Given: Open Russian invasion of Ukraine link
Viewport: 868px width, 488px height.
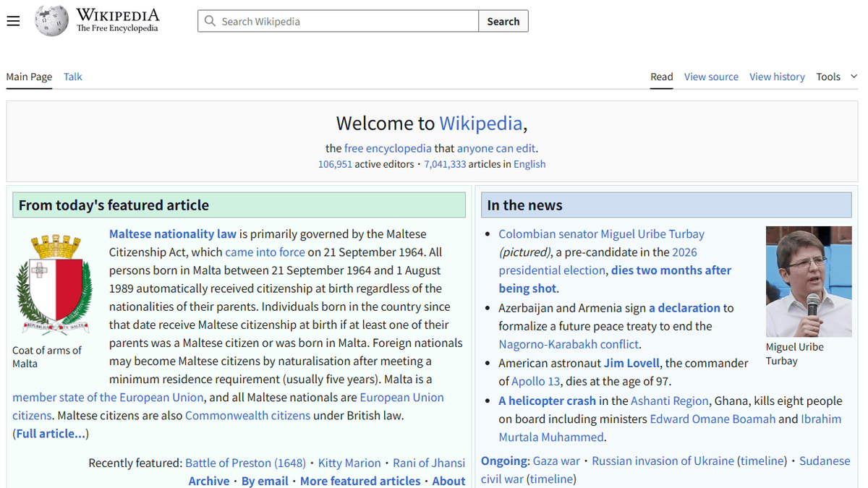Looking at the screenshot, I should point(663,461).
